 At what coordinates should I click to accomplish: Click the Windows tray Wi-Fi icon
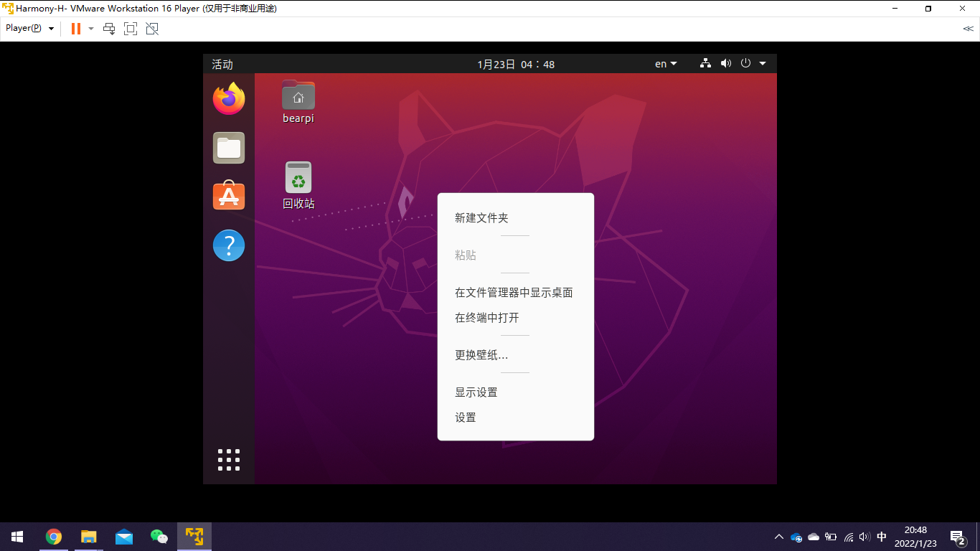pyautogui.click(x=849, y=537)
